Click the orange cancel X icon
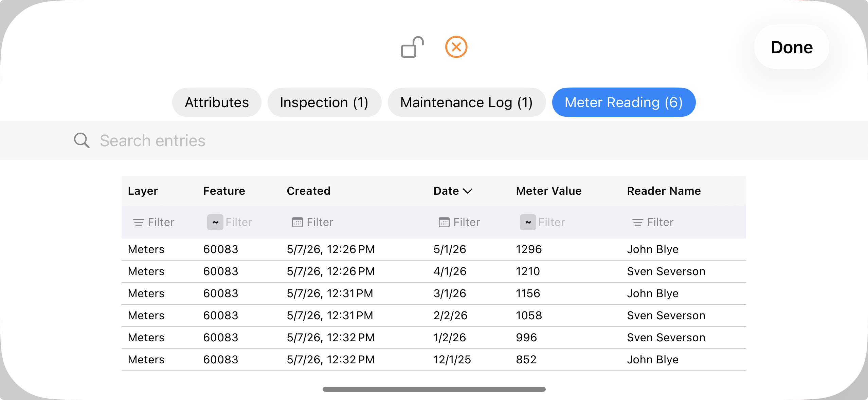This screenshot has height=400, width=868. click(x=456, y=47)
